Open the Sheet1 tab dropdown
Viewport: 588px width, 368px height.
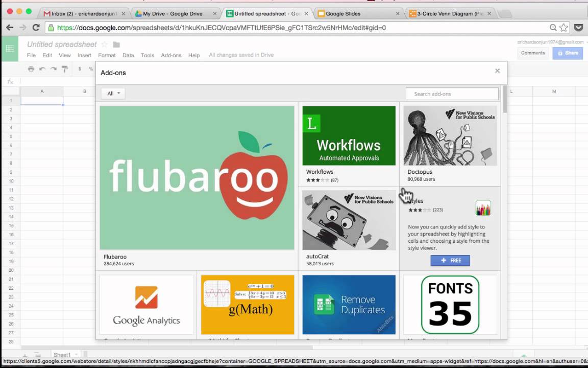76,355
